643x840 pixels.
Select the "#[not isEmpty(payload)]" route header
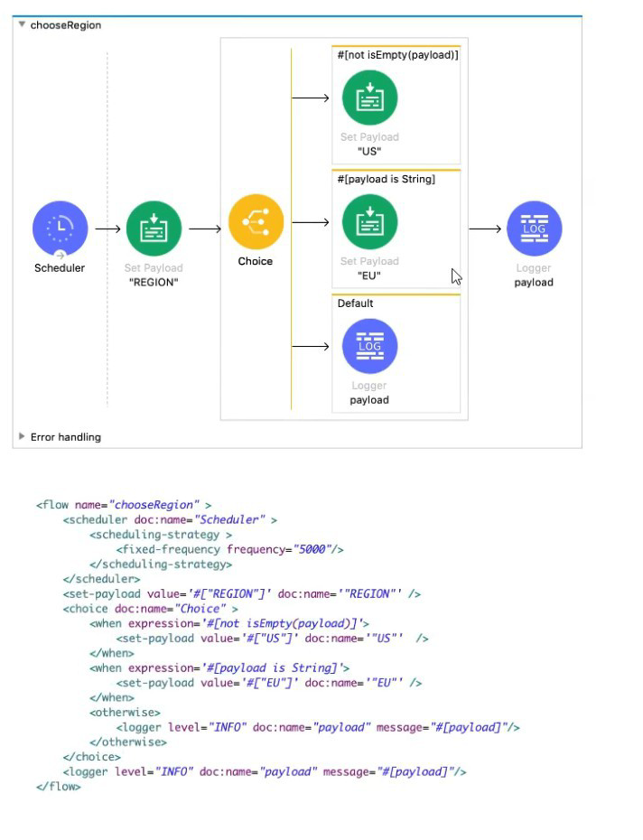pos(397,55)
